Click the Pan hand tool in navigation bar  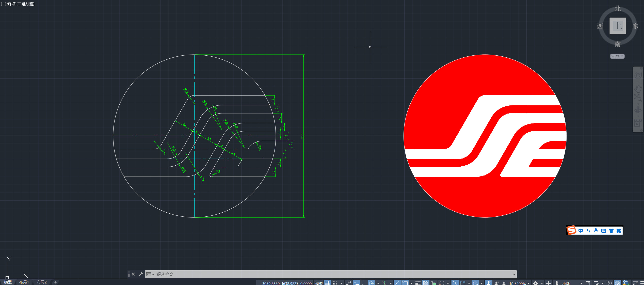(x=638, y=88)
